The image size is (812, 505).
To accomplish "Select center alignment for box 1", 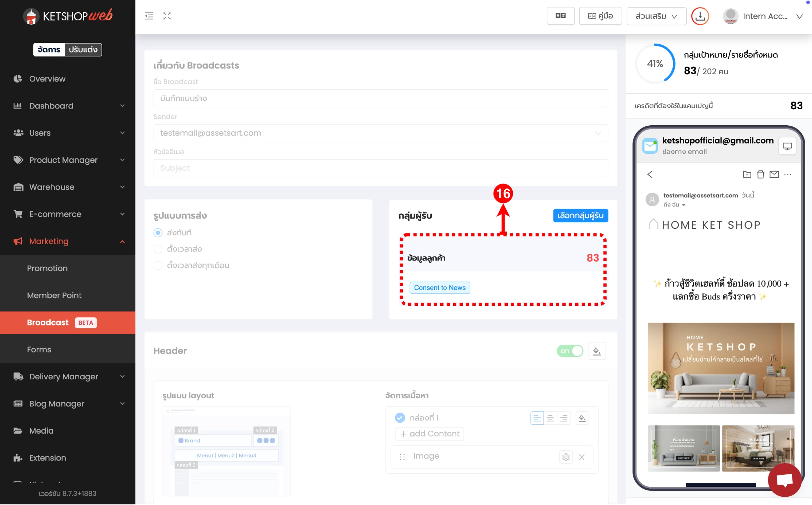I will (x=550, y=418).
